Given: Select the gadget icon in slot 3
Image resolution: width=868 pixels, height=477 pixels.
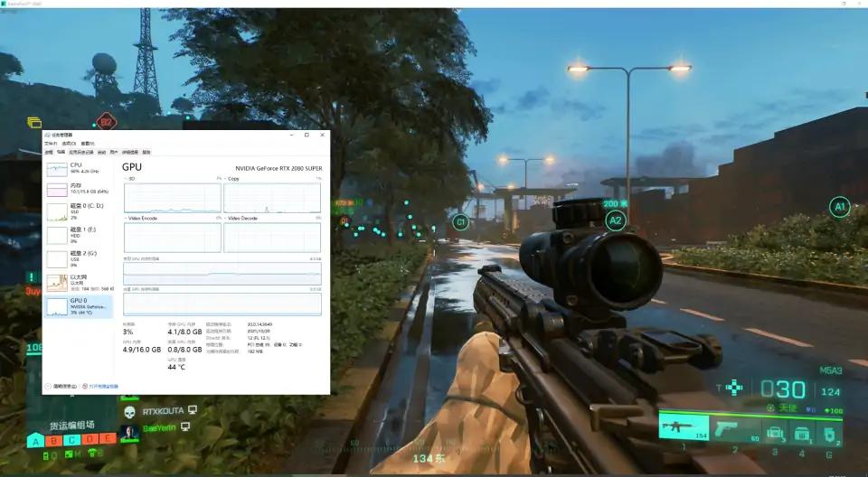Looking at the screenshot, I should (775, 434).
